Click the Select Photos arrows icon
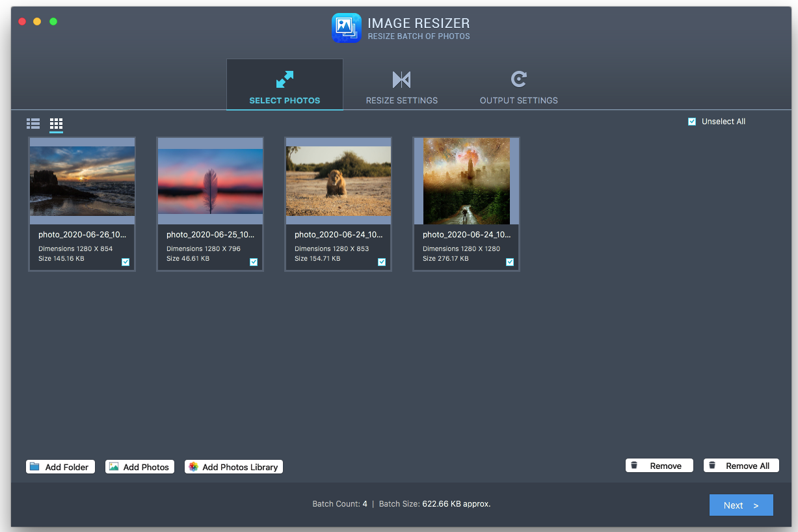The image size is (798, 532). pos(285,79)
